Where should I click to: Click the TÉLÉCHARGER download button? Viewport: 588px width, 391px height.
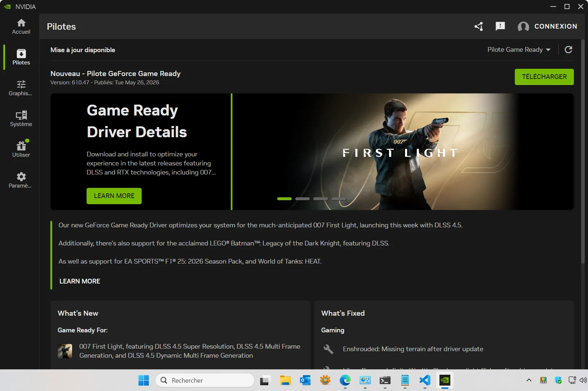544,77
